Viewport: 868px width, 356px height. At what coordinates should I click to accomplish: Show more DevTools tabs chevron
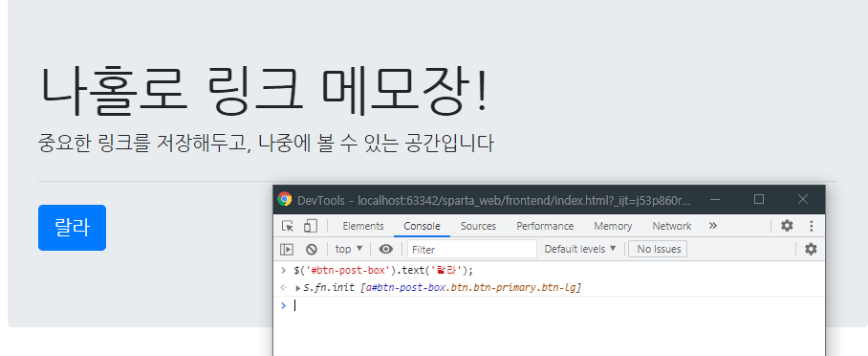713,226
